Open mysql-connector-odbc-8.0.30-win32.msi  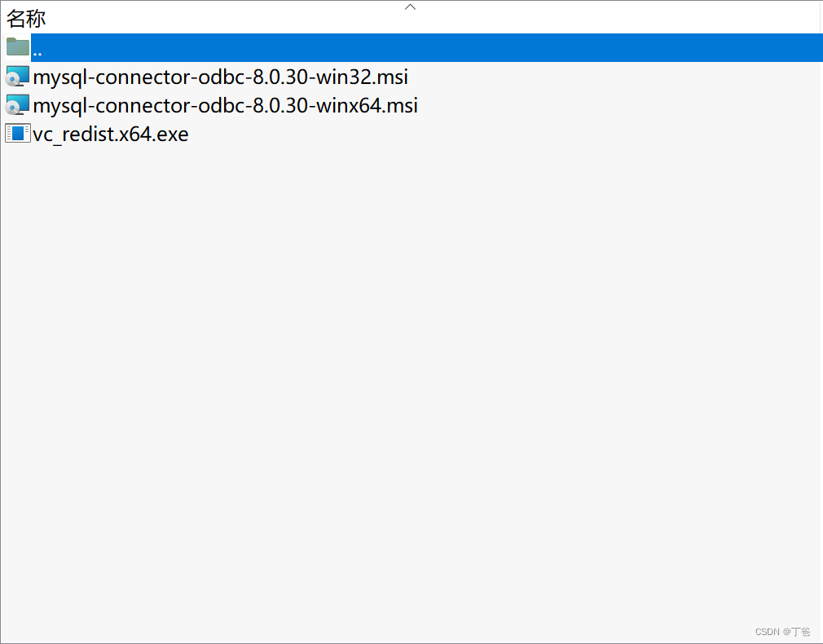pyautogui.click(x=220, y=76)
